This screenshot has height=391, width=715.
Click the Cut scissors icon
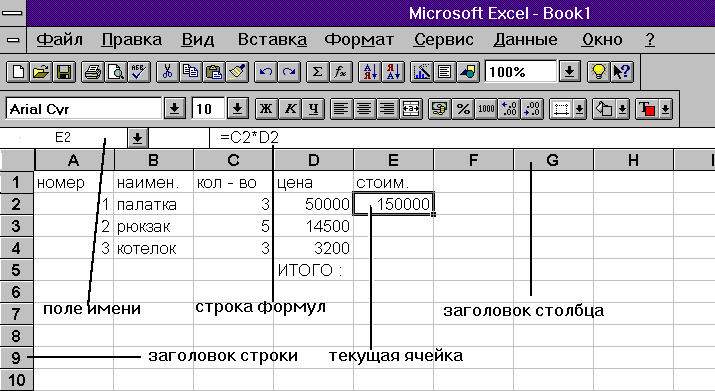pyautogui.click(x=167, y=72)
